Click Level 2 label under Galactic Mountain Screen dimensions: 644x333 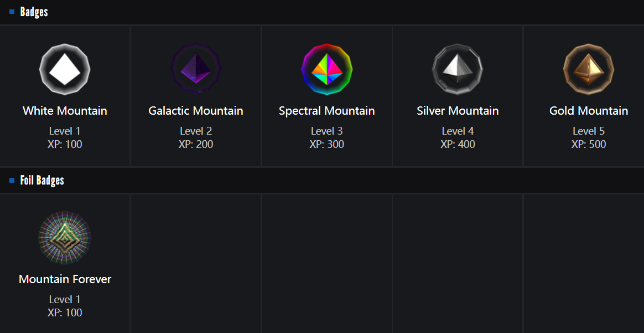point(196,131)
